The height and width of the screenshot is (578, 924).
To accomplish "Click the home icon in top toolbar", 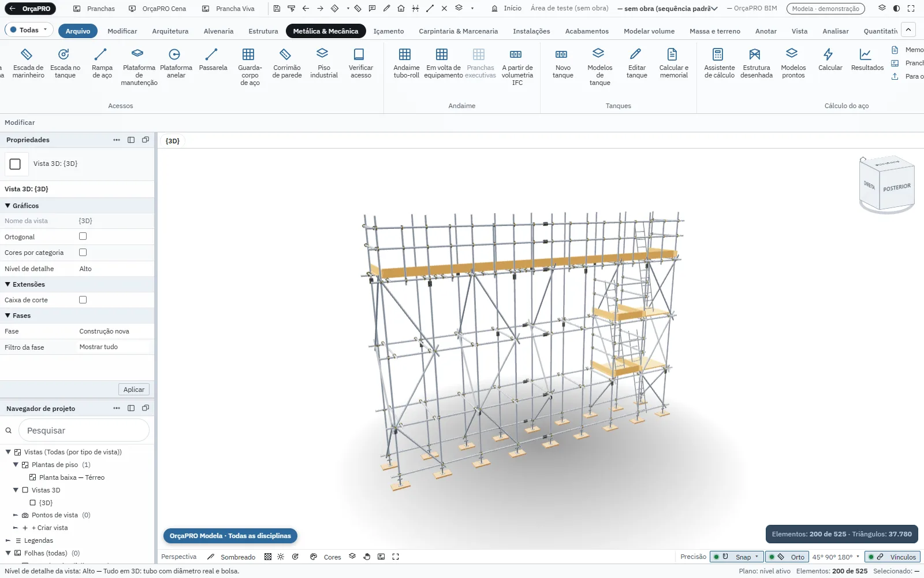I will 401,9.
